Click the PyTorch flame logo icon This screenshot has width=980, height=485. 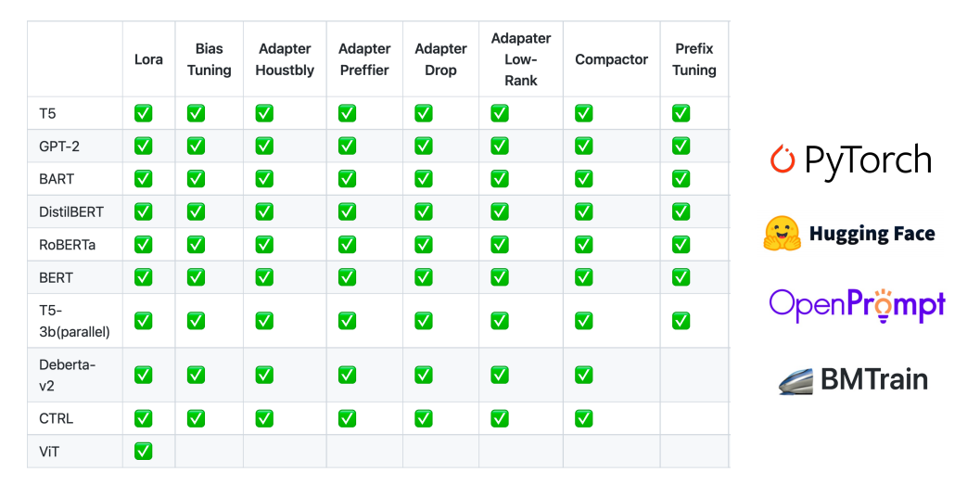(783, 160)
